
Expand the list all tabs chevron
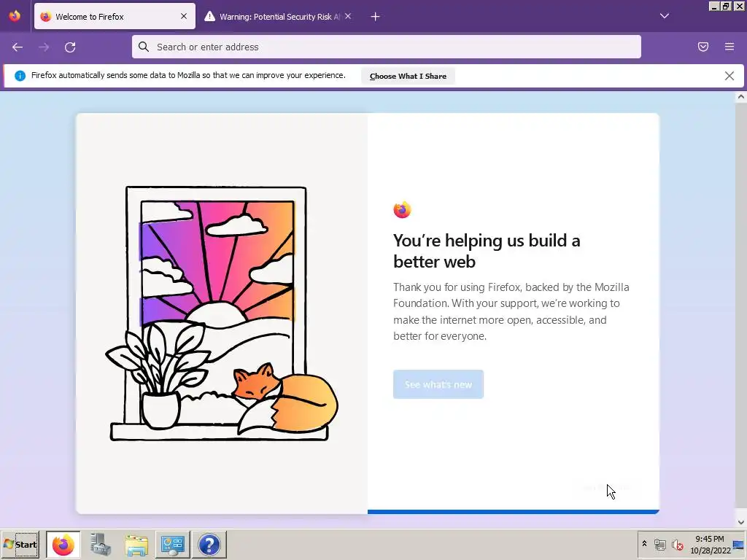coord(665,16)
